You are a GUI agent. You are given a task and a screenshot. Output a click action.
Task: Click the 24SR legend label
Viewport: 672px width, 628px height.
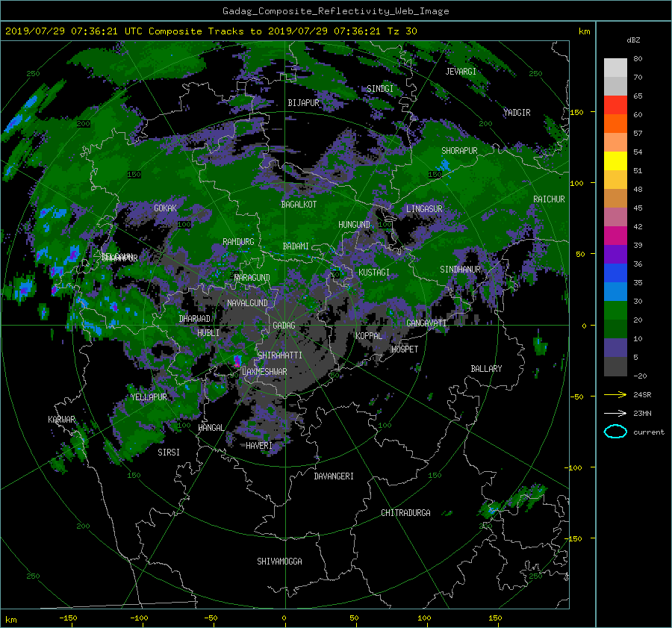[642, 394]
